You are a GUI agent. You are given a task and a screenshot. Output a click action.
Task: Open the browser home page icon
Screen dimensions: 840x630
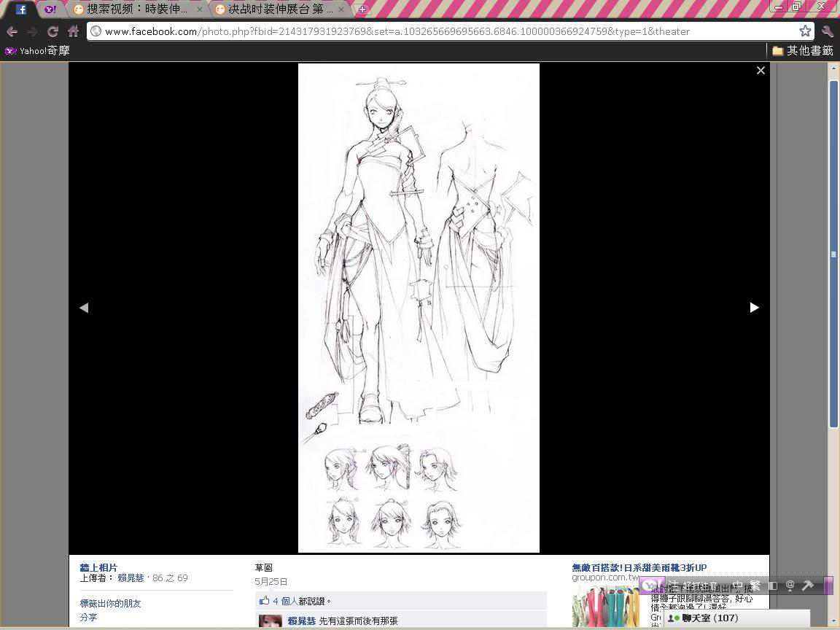(x=73, y=31)
